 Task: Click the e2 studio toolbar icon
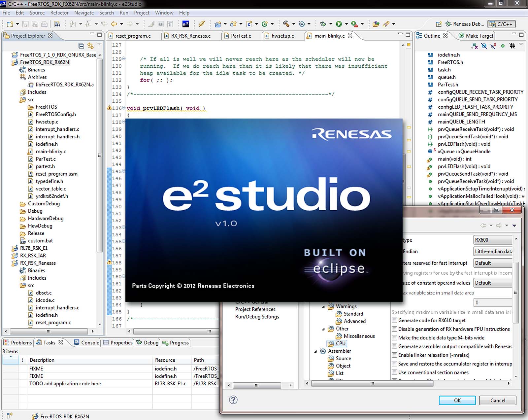185,24
